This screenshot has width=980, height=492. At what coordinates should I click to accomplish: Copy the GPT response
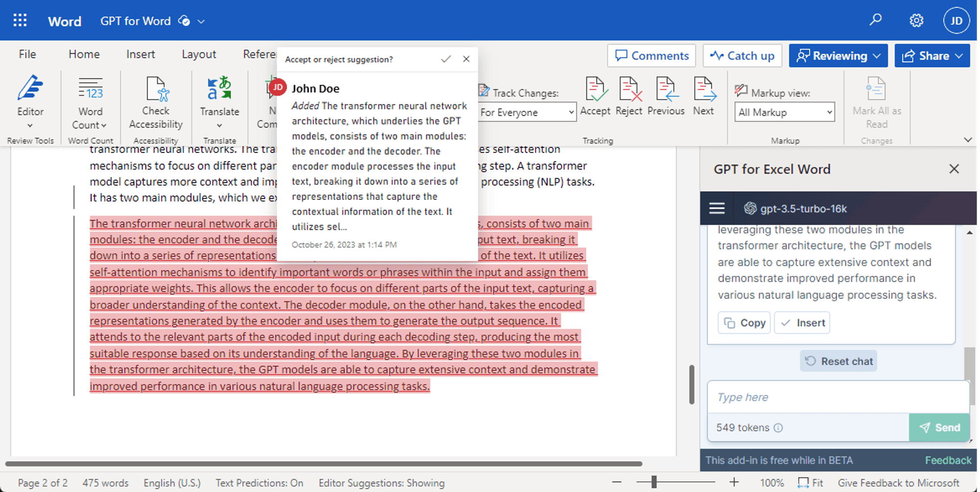click(x=744, y=322)
